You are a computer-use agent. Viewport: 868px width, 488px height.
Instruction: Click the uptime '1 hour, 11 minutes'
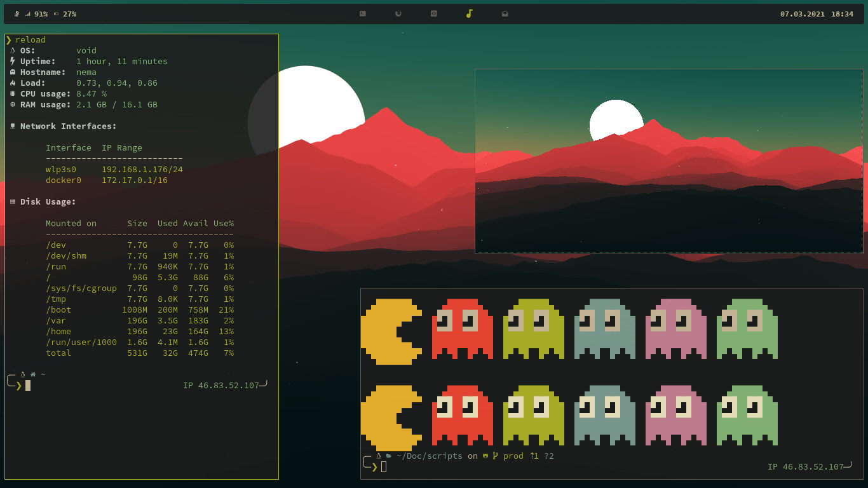(x=122, y=61)
